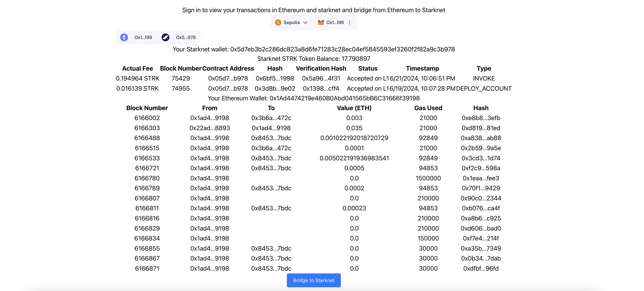
Task: Click the INVOKE type cell
Action: point(484,78)
